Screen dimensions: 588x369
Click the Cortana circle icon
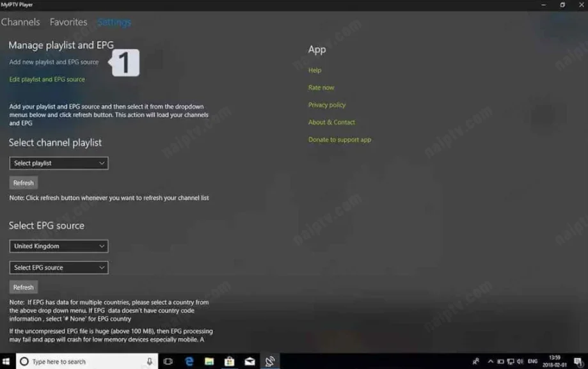[24, 361]
